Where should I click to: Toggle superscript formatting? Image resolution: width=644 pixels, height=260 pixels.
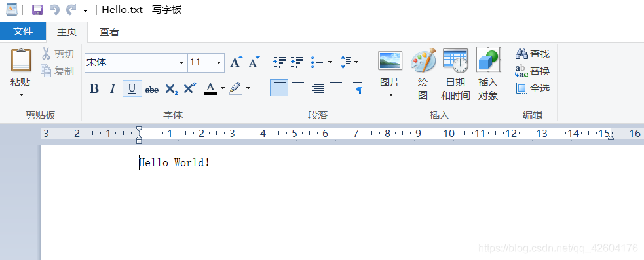pos(190,88)
